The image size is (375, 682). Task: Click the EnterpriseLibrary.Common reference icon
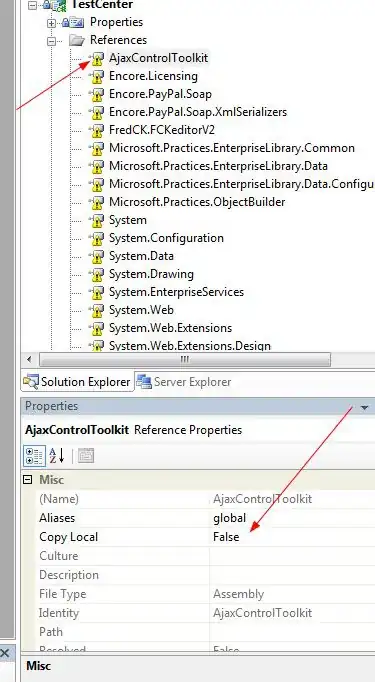(x=96, y=148)
